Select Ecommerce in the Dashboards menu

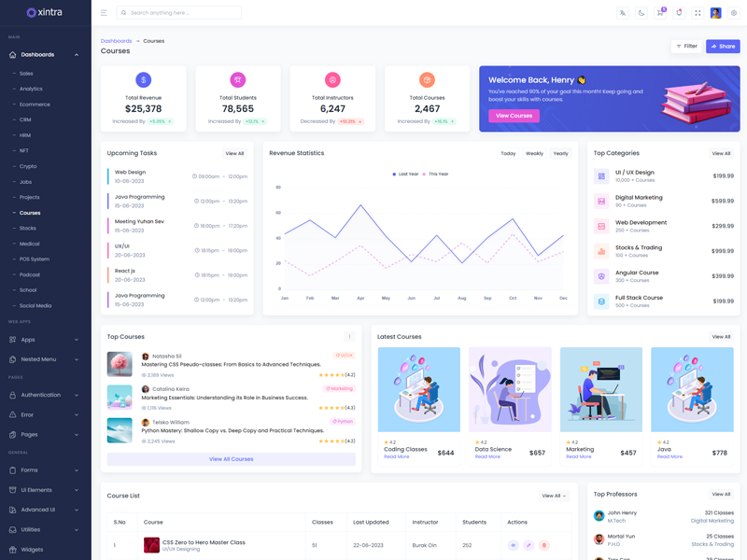pyautogui.click(x=35, y=105)
